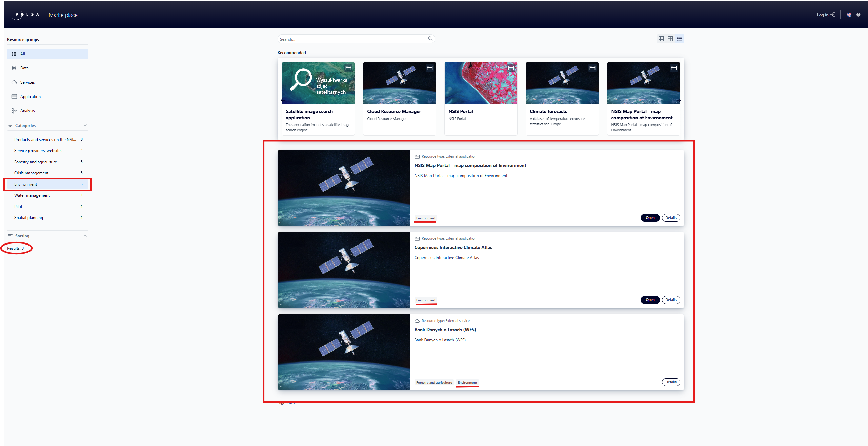
Task: Filter by Pilot category
Action: [48, 207]
